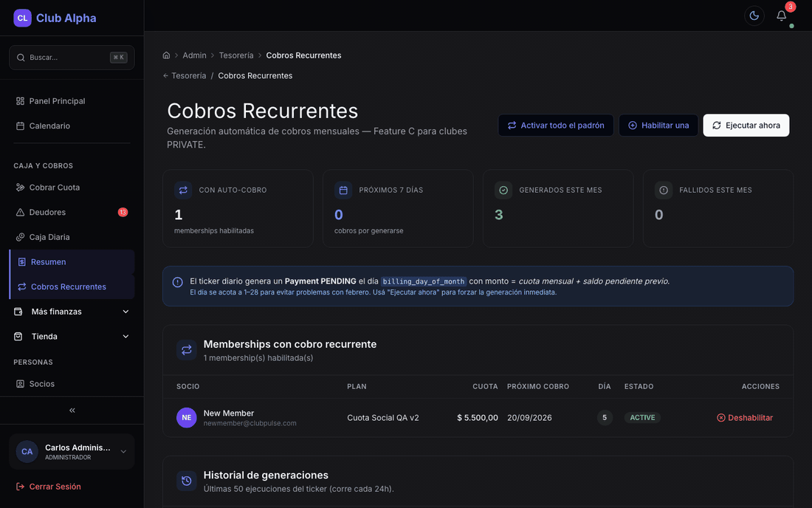Click Activar todo el padrón button
This screenshot has width=812, height=508.
pyautogui.click(x=556, y=126)
